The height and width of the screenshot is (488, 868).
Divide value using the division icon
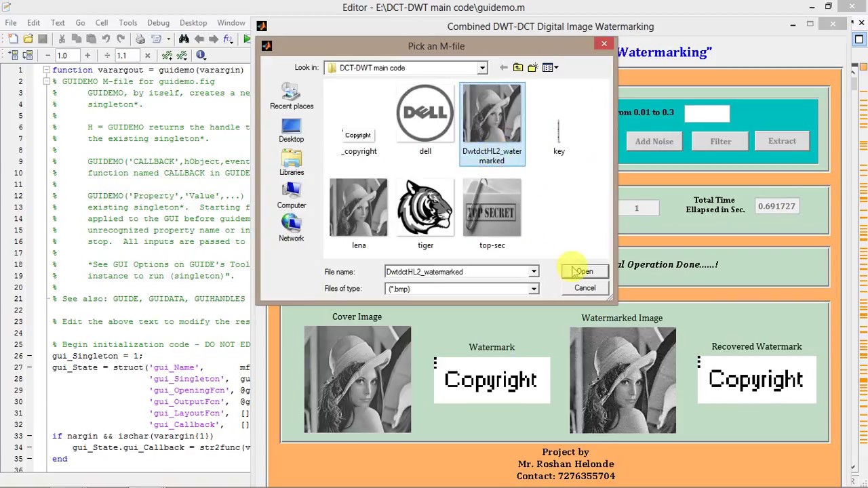107,56
